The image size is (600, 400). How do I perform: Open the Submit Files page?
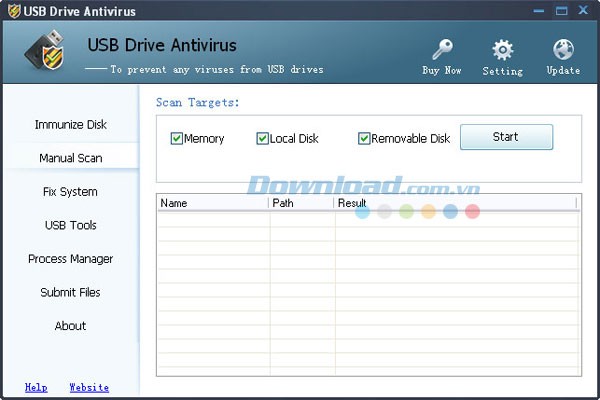click(x=71, y=292)
